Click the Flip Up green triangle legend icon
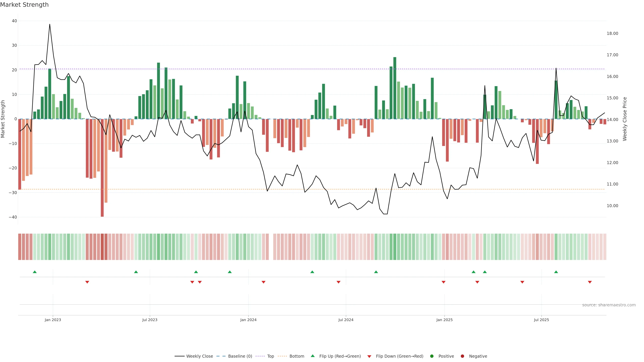Screen dimensions: 644x362 tap(312, 356)
